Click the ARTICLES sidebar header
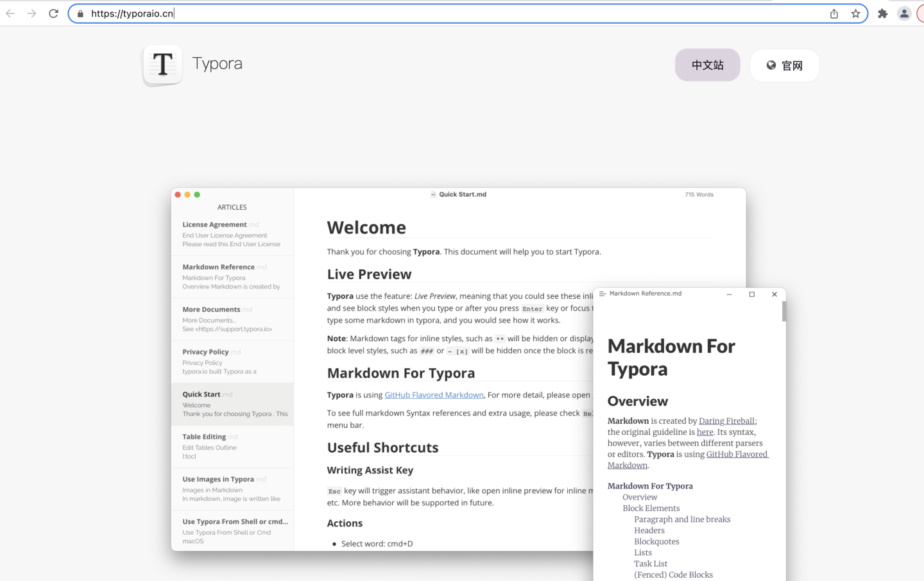Image resolution: width=924 pixels, height=581 pixels. click(x=232, y=207)
